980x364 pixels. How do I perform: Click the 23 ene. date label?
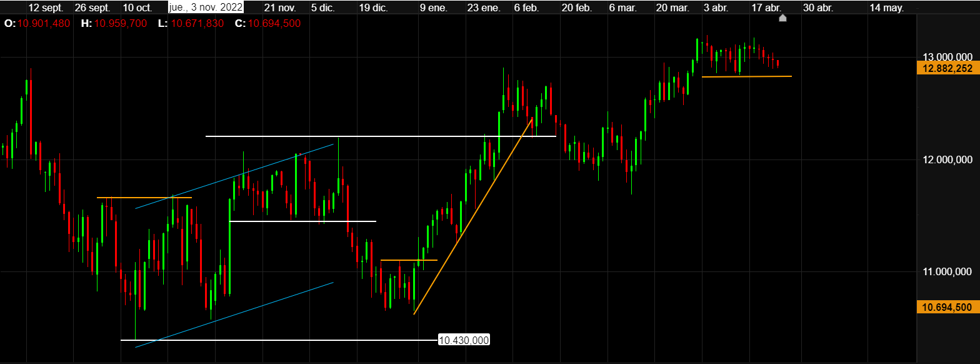tap(483, 8)
